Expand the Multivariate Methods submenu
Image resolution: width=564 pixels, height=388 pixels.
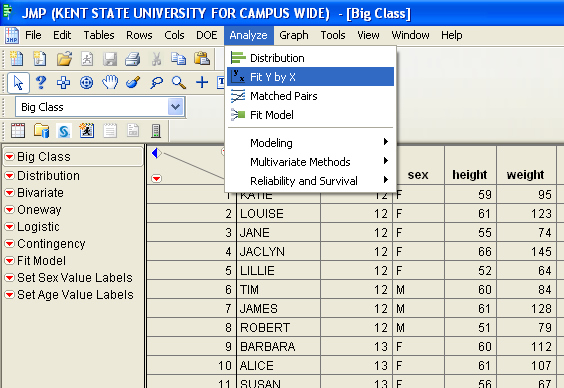coord(310,162)
